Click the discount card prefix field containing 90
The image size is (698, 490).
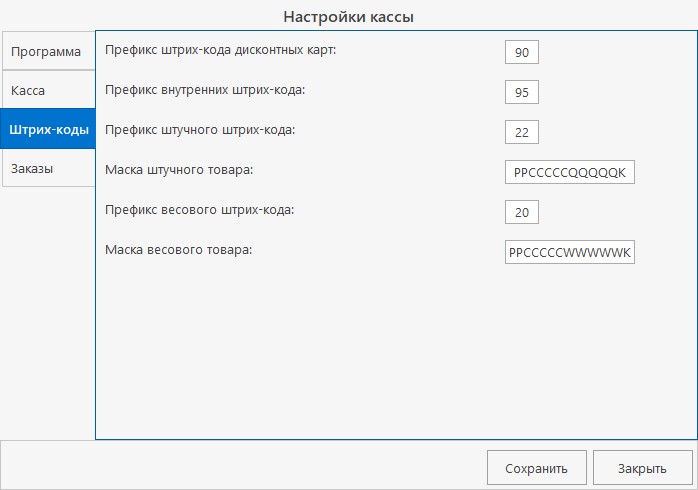(x=522, y=52)
